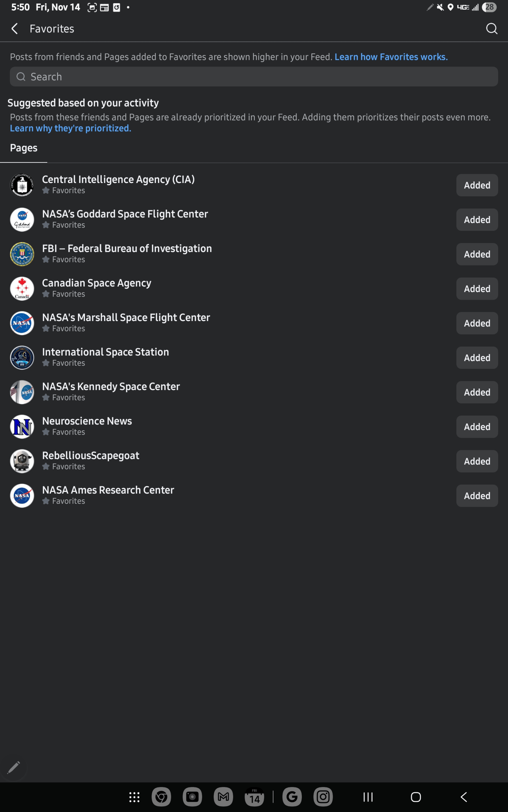Select the Pages tab

[23, 148]
